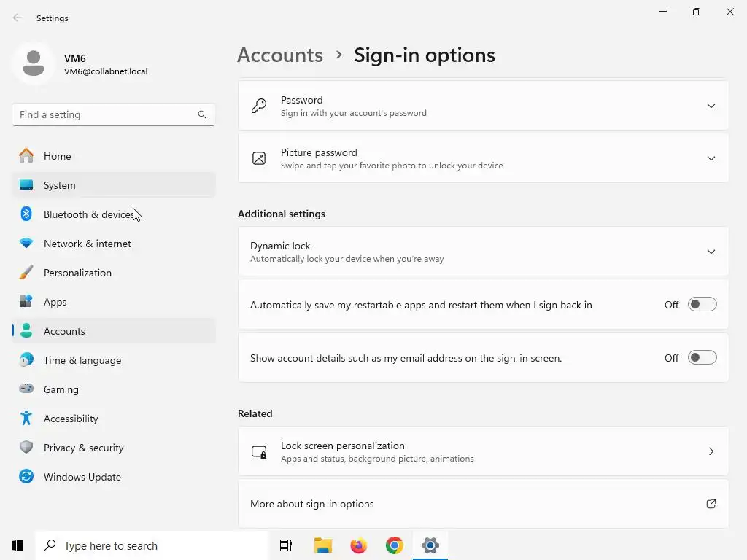The image size is (747, 560).
Task: Click the Picture password option title
Action: [x=319, y=152]
